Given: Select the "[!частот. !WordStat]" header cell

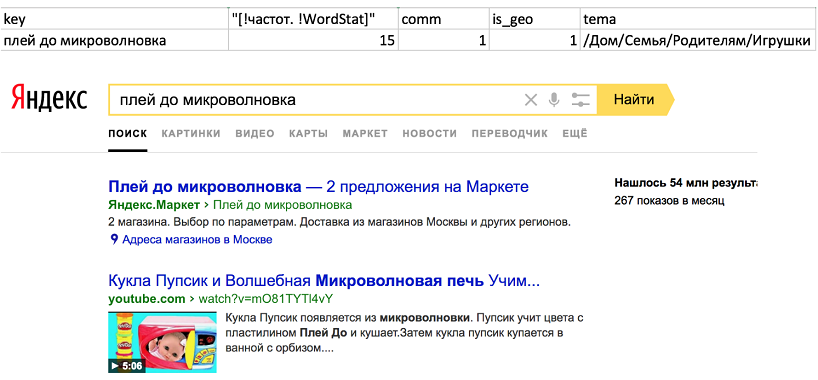Looking at the screenshot, I should click(313, 19).
